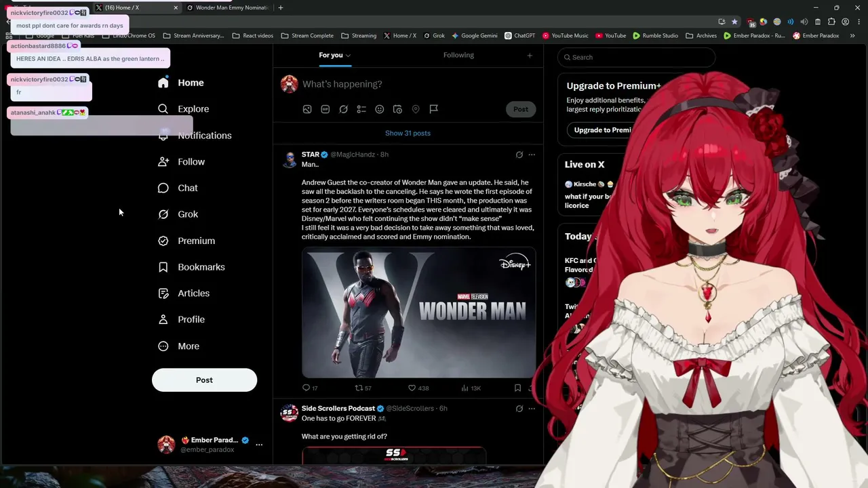Open the Follow section in the sidebar
This screenshot has height=488, width=868.
pos(181,162)
